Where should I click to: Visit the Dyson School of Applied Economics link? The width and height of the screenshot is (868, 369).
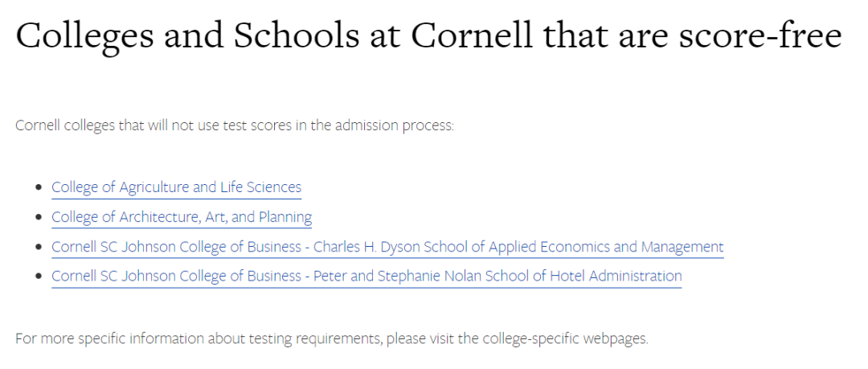pyautogui.click(x=387, y=247)
